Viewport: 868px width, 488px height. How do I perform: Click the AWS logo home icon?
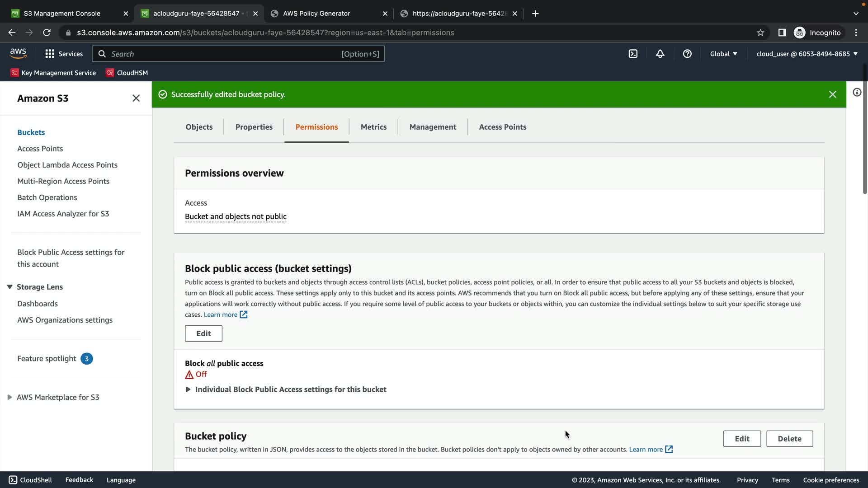coord(18,53)
